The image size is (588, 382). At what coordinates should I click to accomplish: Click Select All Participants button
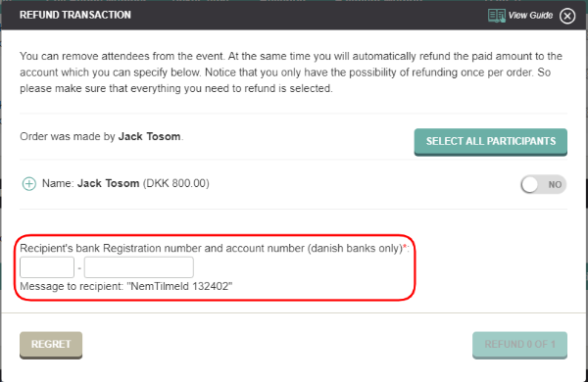coord(491,142)
